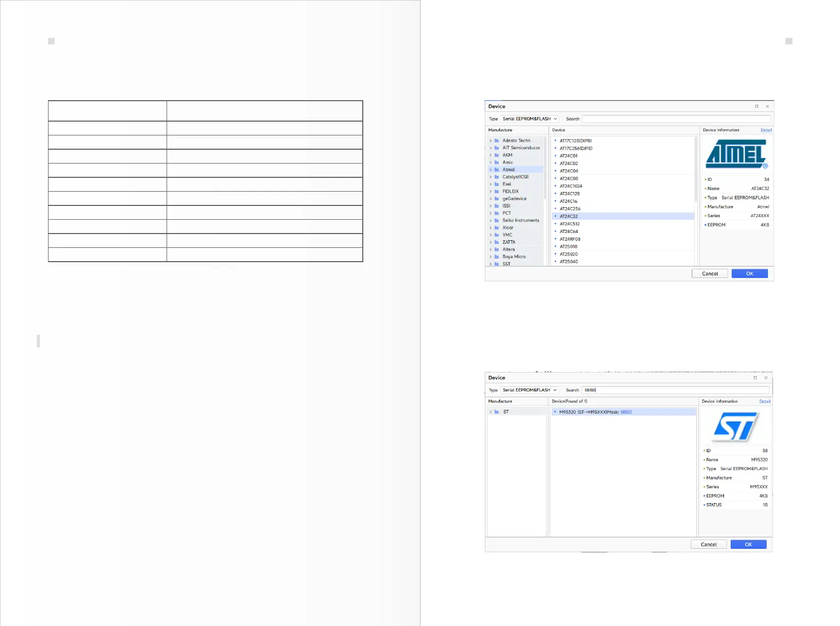
Task: Click the Name AT24C32 info row
Action: click(737, 189)
